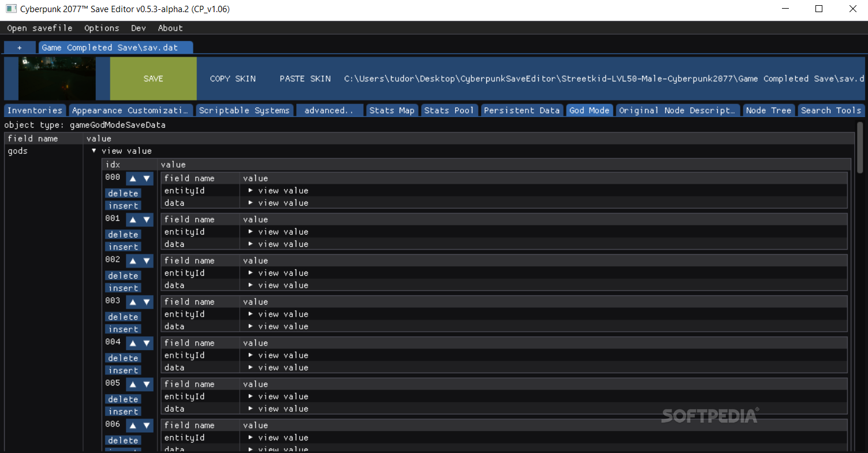Screen dimensions: 868x453
Task: Switch to the Stats Map tab
Action: [x=392, y=110]
